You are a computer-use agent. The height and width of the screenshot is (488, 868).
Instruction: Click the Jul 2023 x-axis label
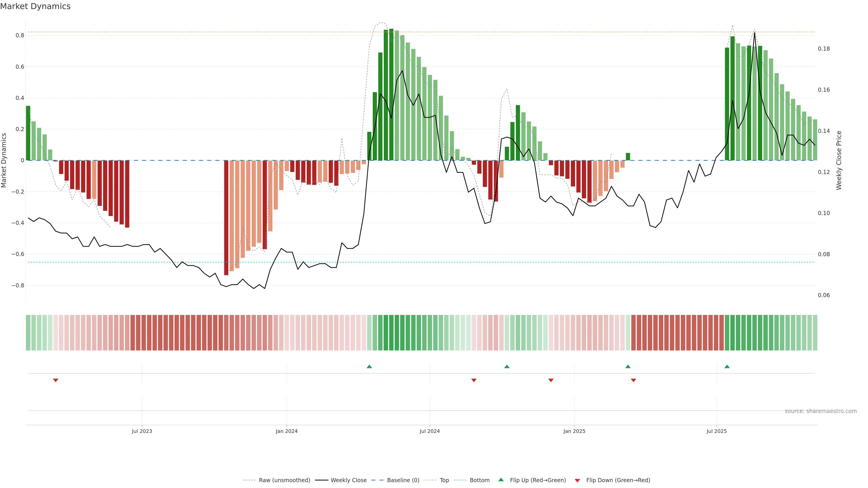click(x=142, y=431)
